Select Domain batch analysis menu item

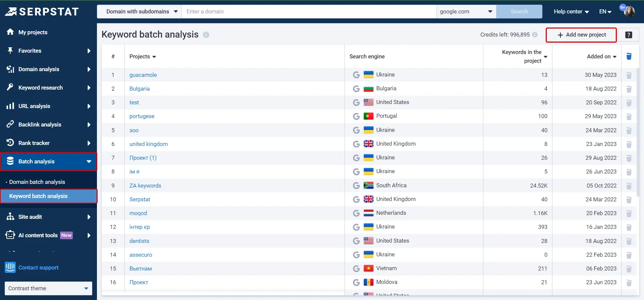click(37, 182)
